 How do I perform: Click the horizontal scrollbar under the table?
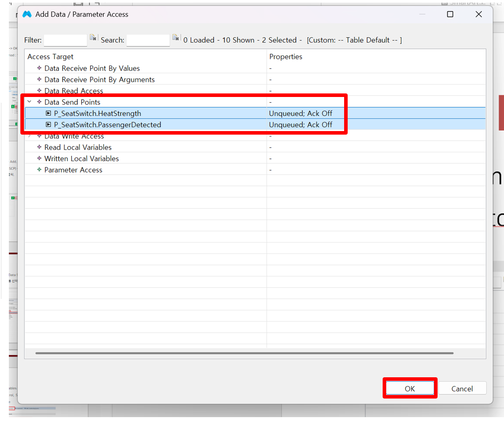point(244,353)
